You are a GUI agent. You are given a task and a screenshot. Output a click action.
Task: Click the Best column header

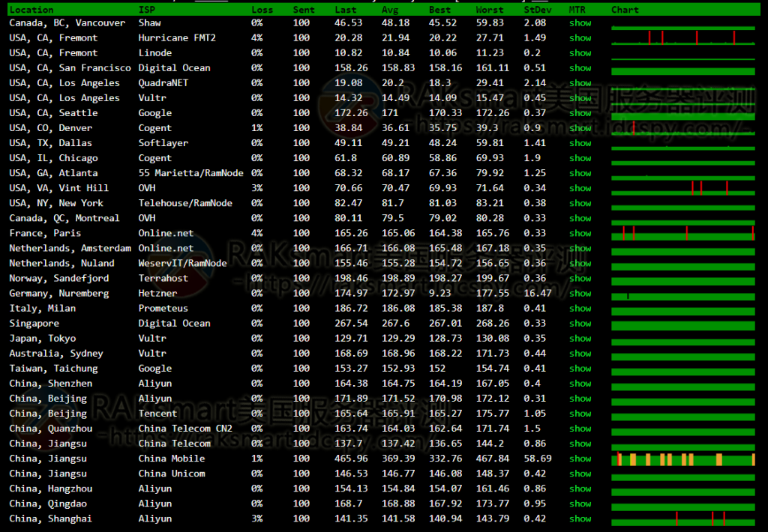point(439,10)
